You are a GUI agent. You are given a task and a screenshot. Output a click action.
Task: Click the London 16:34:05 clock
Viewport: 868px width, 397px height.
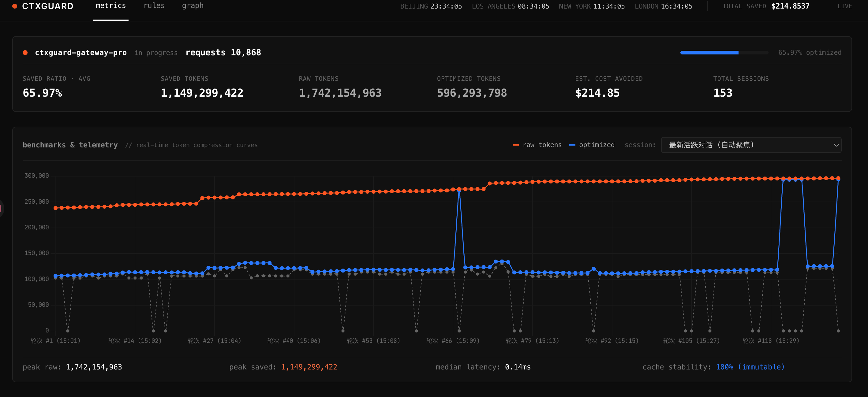[664, 6]
